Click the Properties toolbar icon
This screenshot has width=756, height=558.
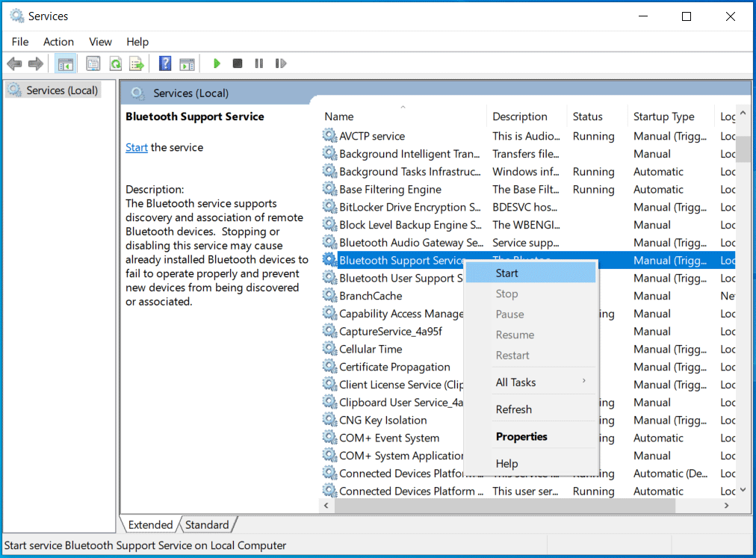coord(93,63)
